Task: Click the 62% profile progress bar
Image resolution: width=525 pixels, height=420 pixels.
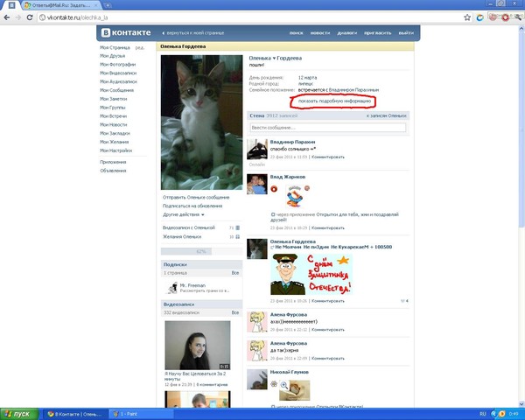Action: [x=200, y=250]
